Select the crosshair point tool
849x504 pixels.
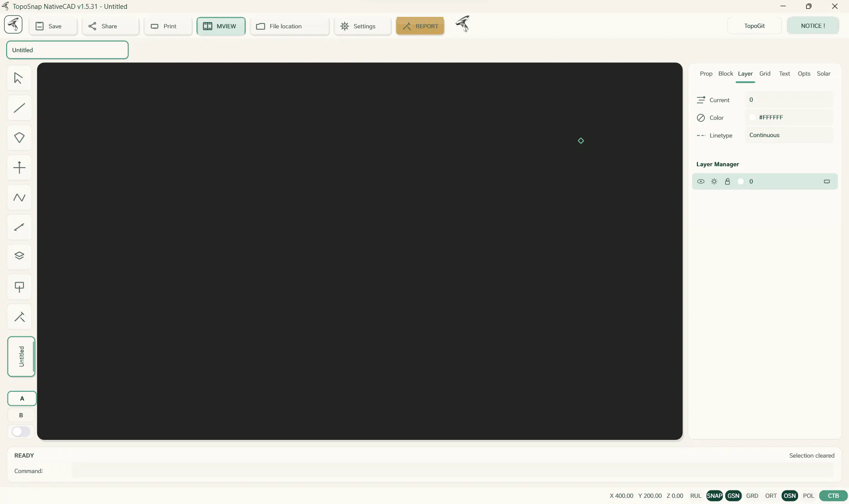[x=19, y=168]
